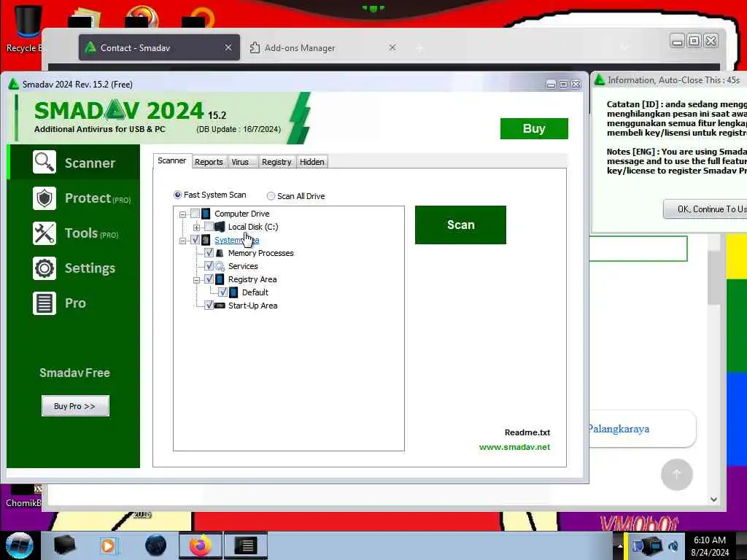747x560 pixels.
Task: Click the Services gear icon in tree
Action: (x=220, y=266)
